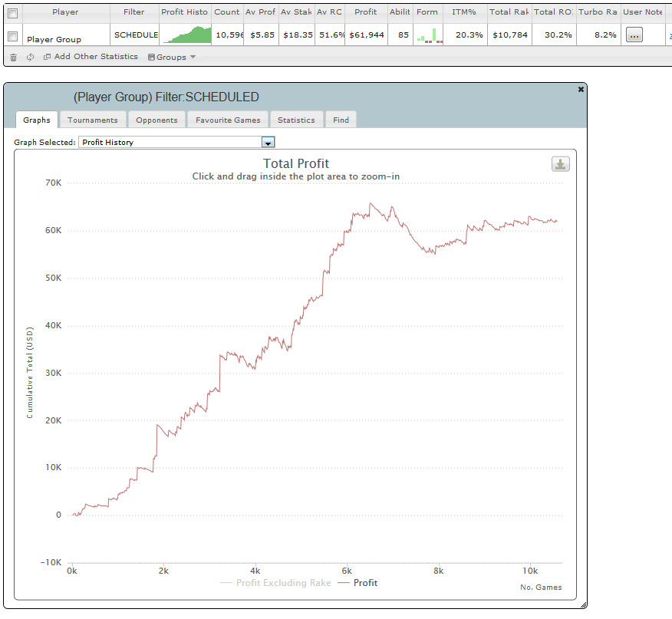Sort by the Total ROI column header

[x=554, y=12]
